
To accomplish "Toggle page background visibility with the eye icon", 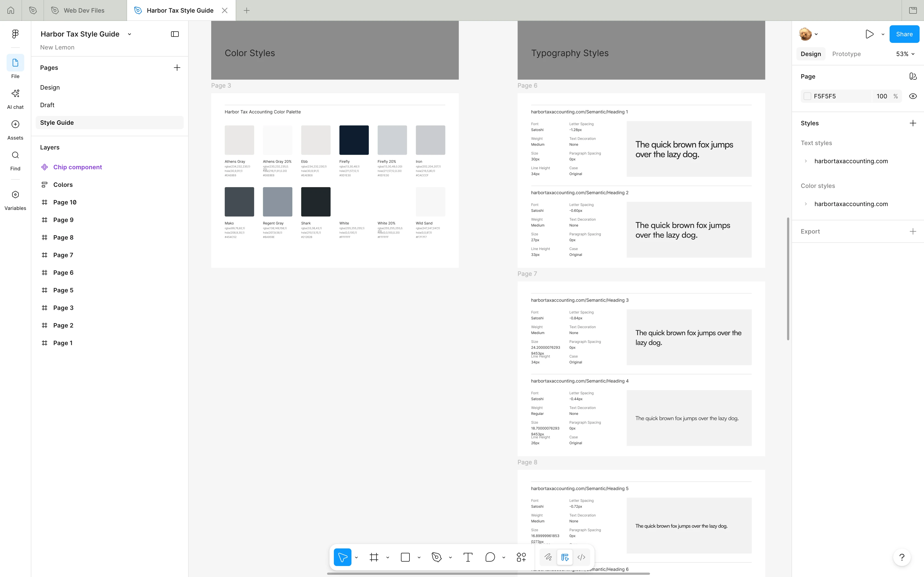I will click(x=912, y=96).
